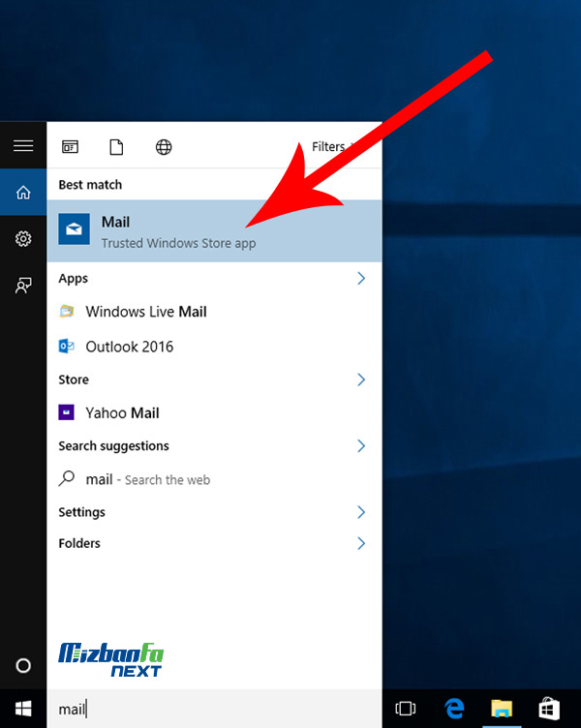The width and height of the screenshot is (581, 728).
Task: Select the Home icon in sidebar
Action: (23, 193)
